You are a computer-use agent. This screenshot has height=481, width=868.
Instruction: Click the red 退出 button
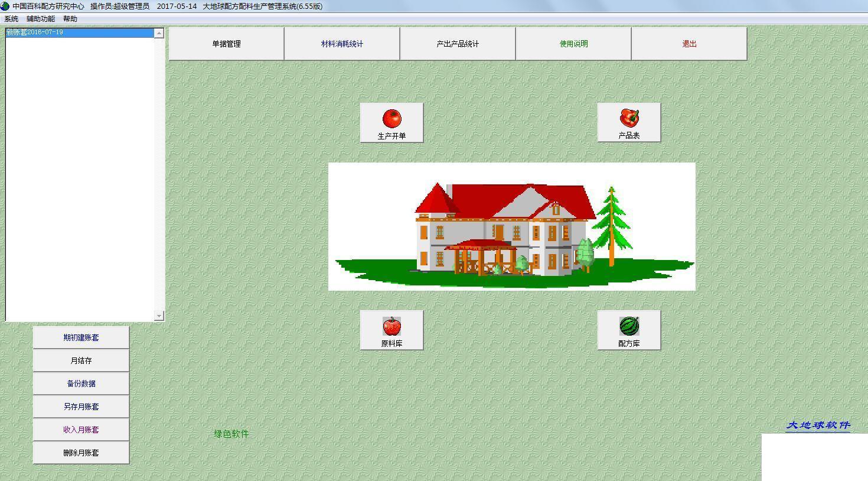click(689, 44)
